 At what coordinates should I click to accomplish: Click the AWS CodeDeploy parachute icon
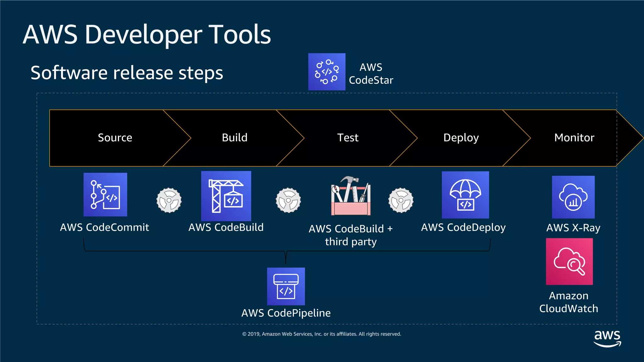(x=465, y=195)
